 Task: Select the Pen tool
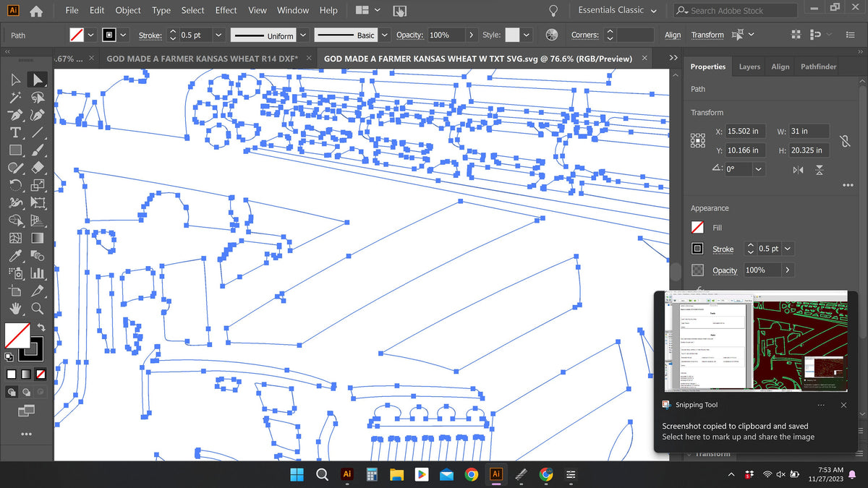click(15, 115)
